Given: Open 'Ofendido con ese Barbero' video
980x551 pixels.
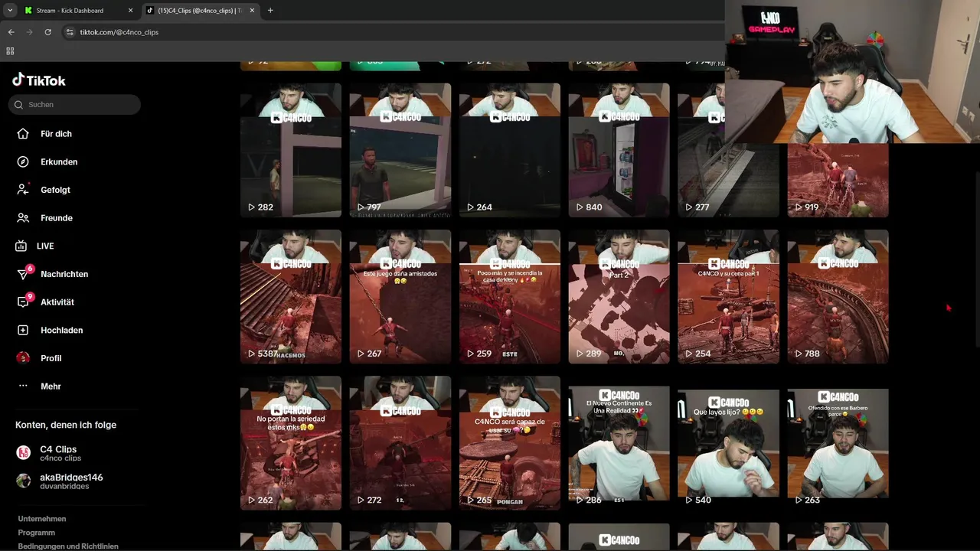Looking at the screenshot, I should click(838, 443).
